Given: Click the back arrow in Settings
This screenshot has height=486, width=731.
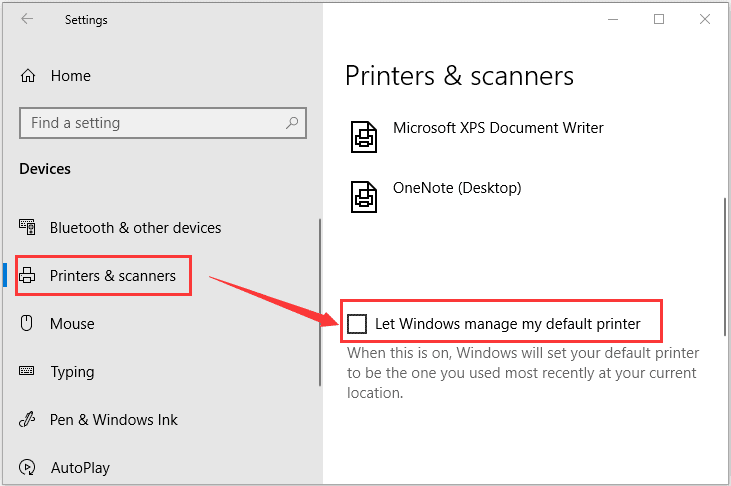Looking at the screenshot, I should coord(27,19).
